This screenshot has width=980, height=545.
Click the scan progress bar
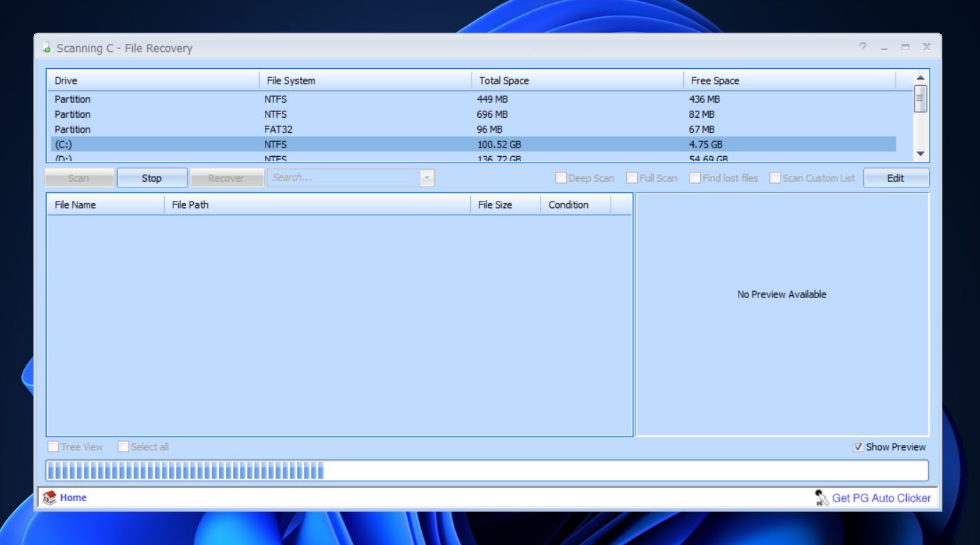coord(487,471)
